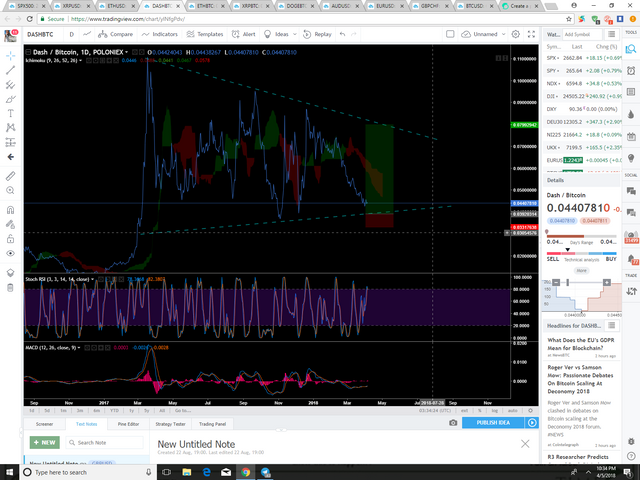Viewport: 640px width, 480px height.
Task: Click the Compare button
Action: (116, 34)
